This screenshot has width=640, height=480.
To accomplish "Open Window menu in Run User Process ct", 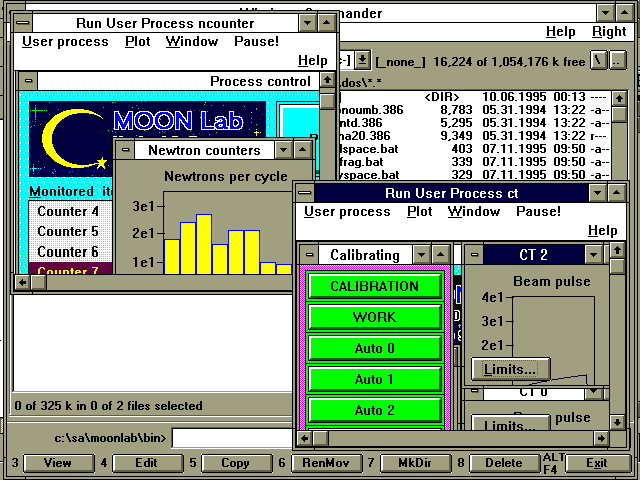I will 474,212.
